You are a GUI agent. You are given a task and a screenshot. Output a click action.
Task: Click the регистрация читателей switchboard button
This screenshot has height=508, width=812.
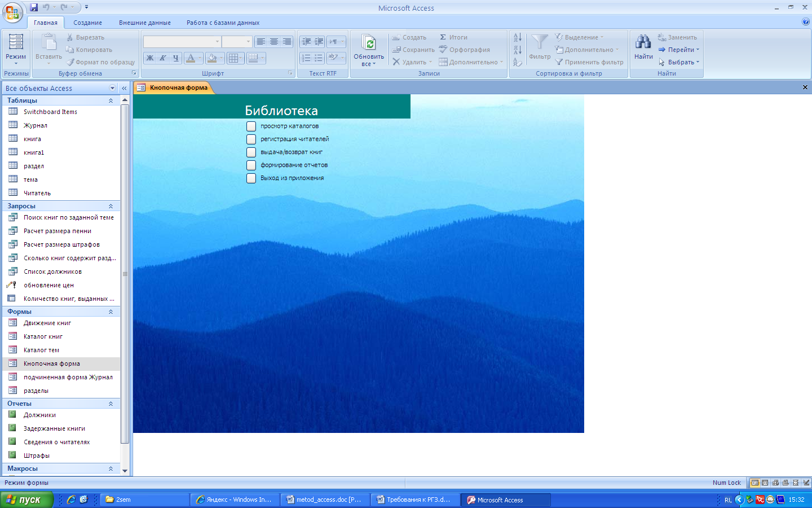[251, 139]
